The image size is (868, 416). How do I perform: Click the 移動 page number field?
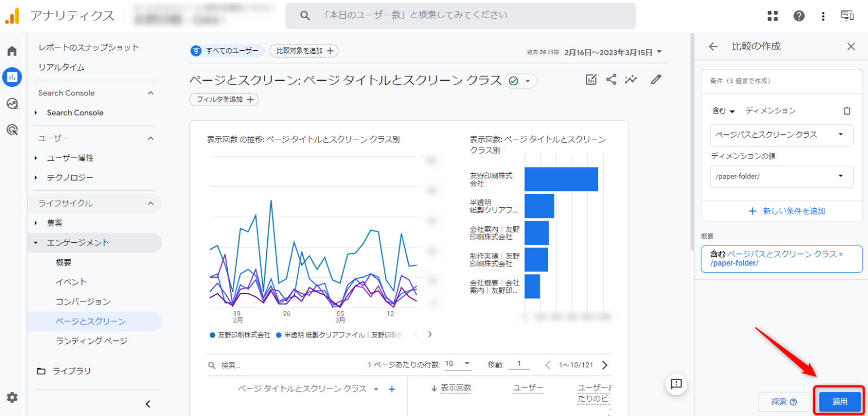[519, 364]
